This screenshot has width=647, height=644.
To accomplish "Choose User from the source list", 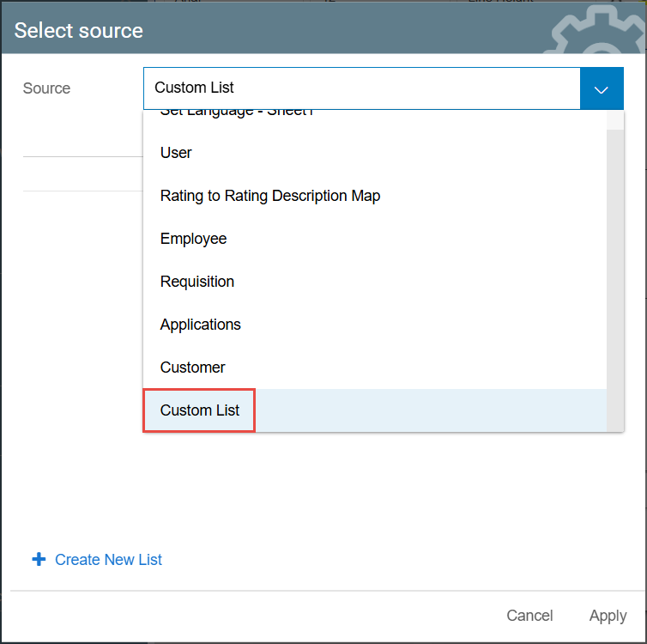I will 176,153.
